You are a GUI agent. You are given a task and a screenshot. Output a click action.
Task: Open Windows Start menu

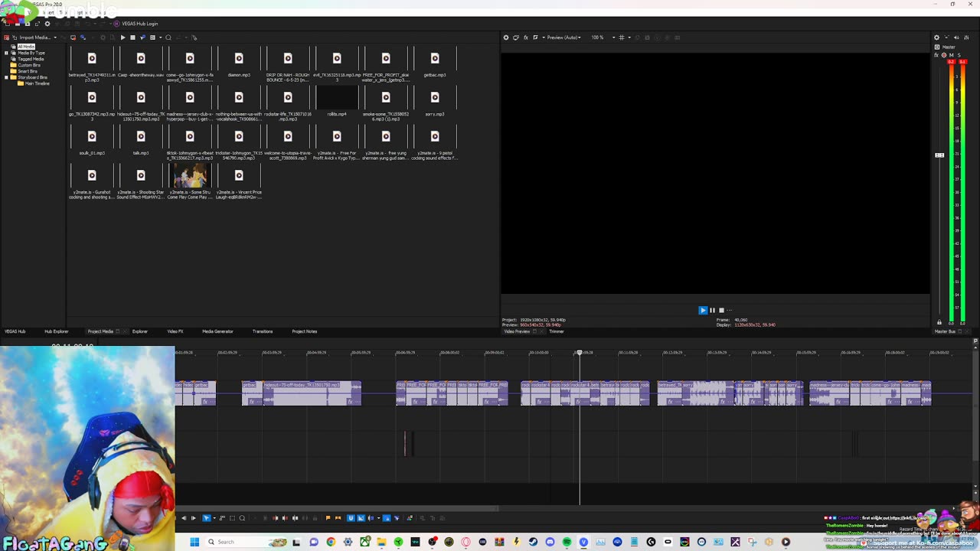click(194, 542)
